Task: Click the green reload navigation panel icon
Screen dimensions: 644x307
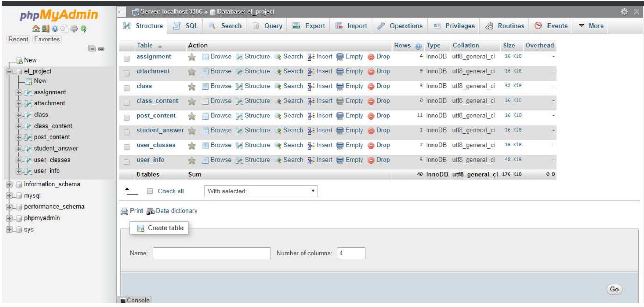Action: pos(83,29)
